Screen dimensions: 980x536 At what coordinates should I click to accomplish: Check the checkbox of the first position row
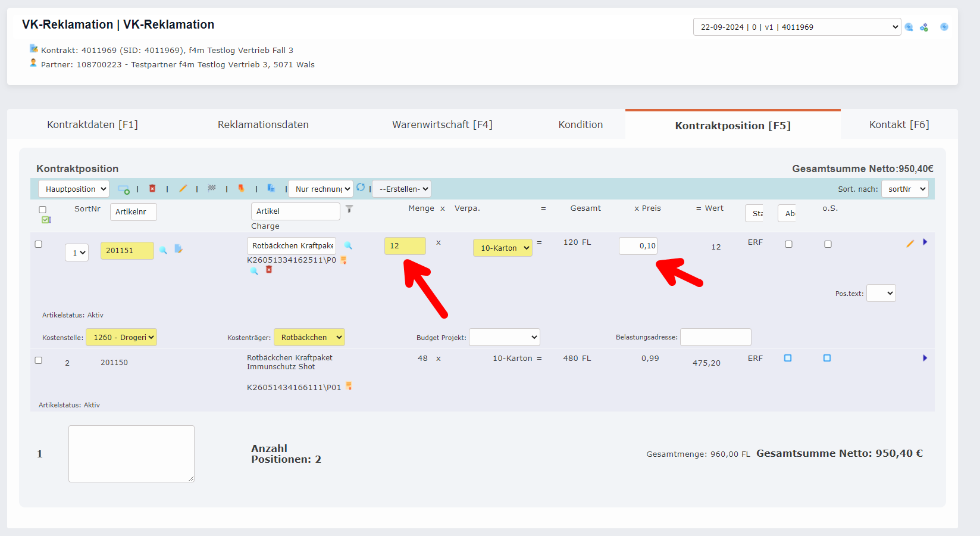pos(39,244)
